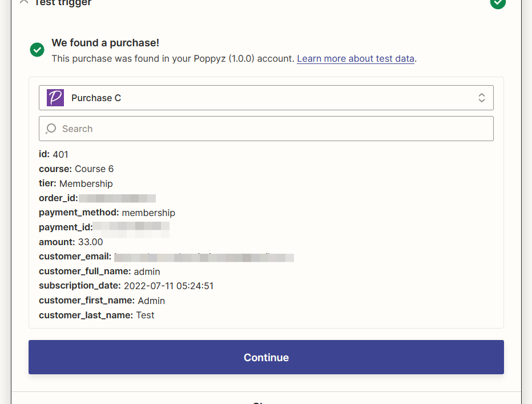Image resolution: width=532 pixels, height=404 pixels.
Task: Select the customer_full_name: admin row
Action: pyautogui.click(x=99, y=271)
